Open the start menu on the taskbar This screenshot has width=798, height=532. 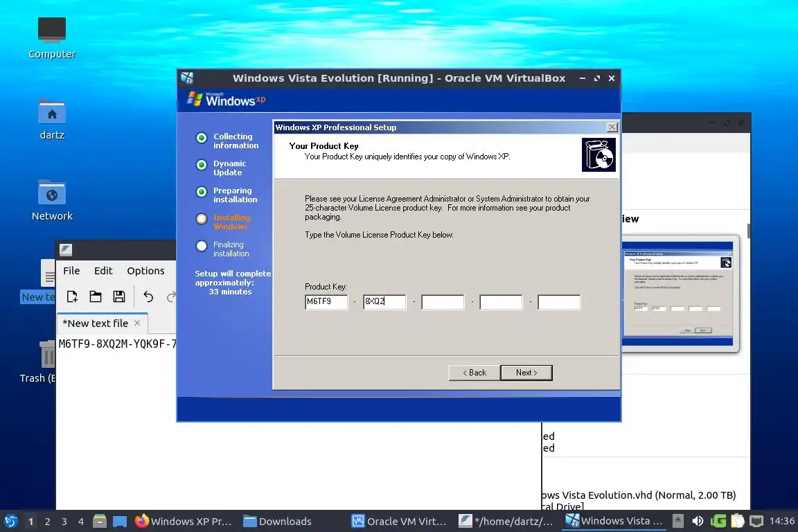10,522
